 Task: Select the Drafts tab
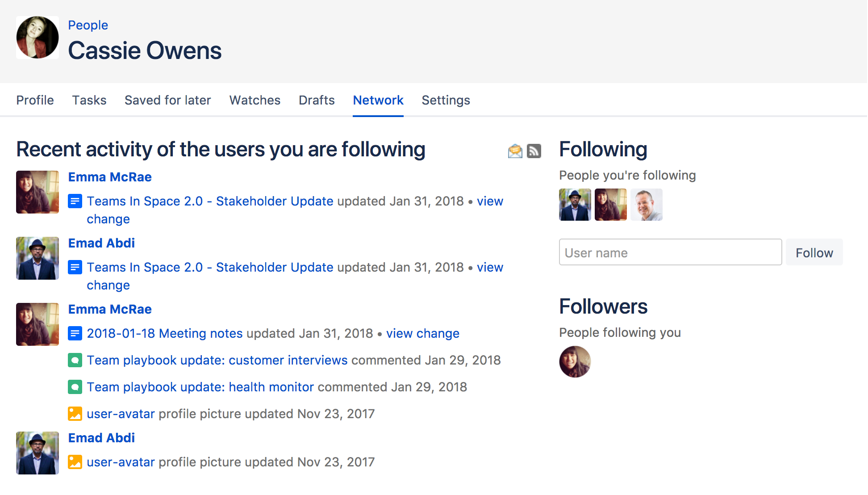[x=317, y=100]
